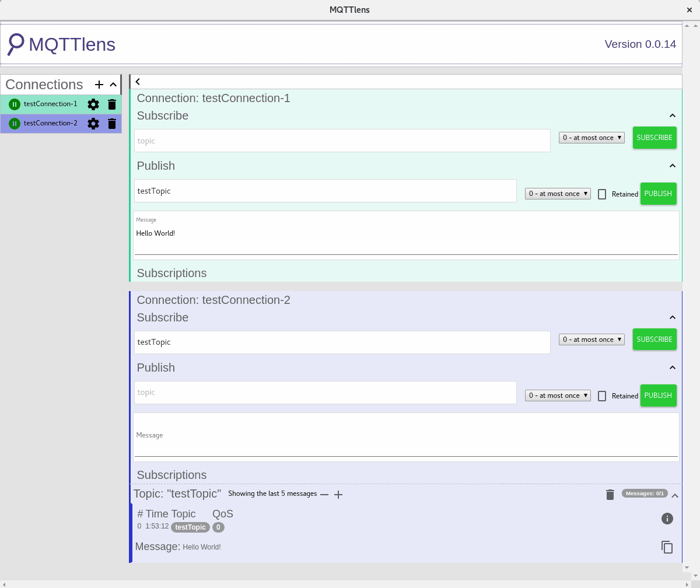Open settings for testConnection-1
Viewport: 700px width, 588px height.
tap(93, 104)
